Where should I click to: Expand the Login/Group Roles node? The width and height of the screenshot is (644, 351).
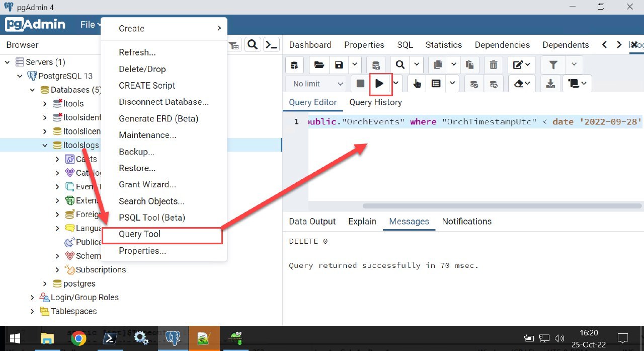(x=32, y=298)
